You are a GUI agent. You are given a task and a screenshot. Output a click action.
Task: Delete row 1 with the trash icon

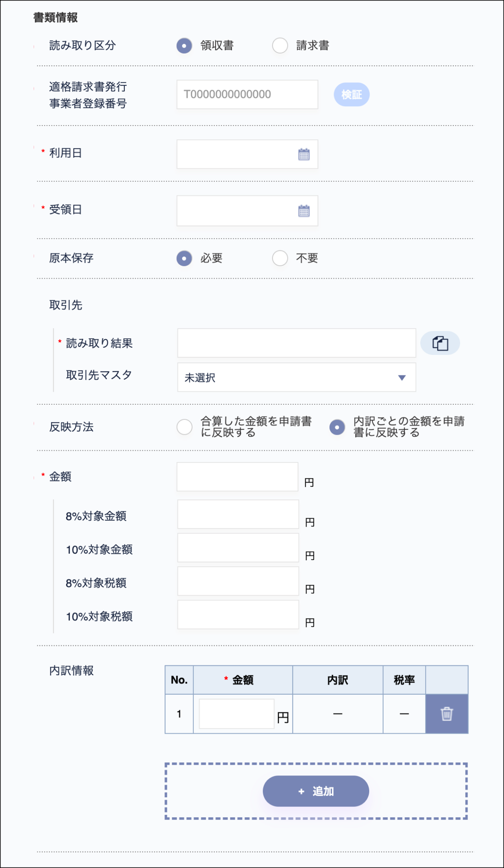pyautogui.click(x=447, y=713)
